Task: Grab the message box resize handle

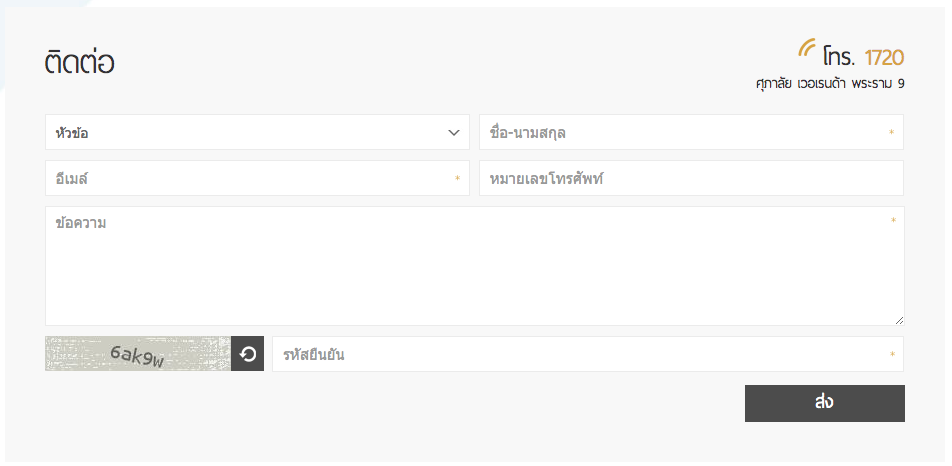Action: pos(899,320)
